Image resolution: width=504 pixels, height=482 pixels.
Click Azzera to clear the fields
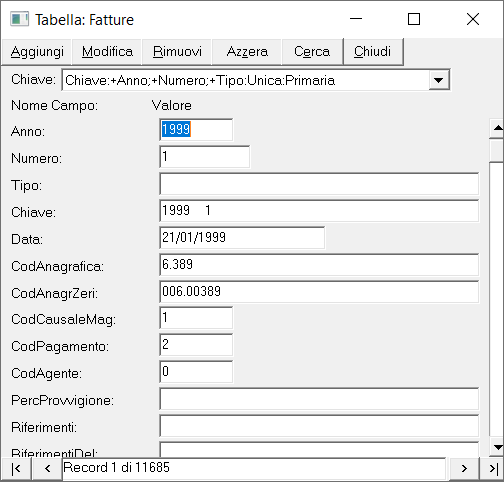point(247,52)
